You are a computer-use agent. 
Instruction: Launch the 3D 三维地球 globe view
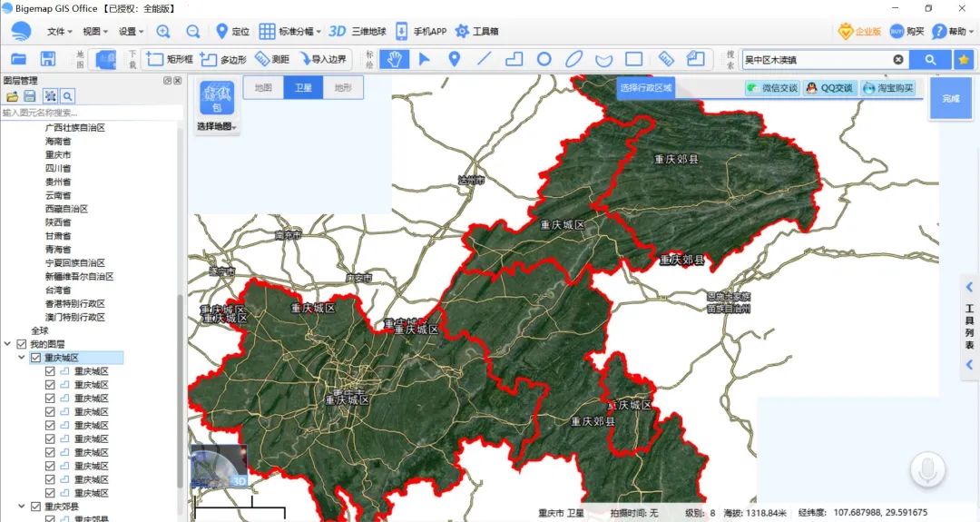[357, 31]
